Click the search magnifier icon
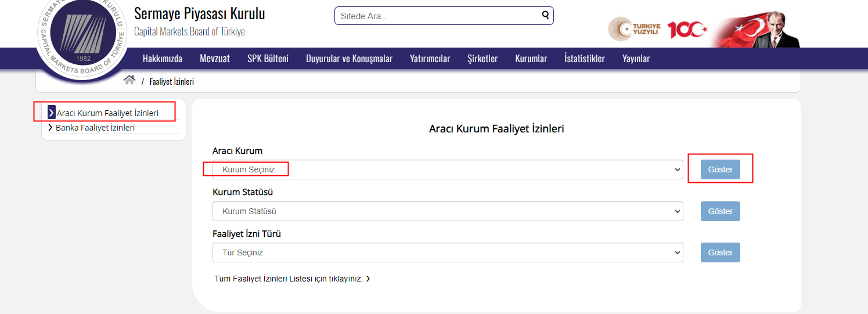The height and width of the screenshot is (314, 868). pyautogui.click(x=545, y=16)
